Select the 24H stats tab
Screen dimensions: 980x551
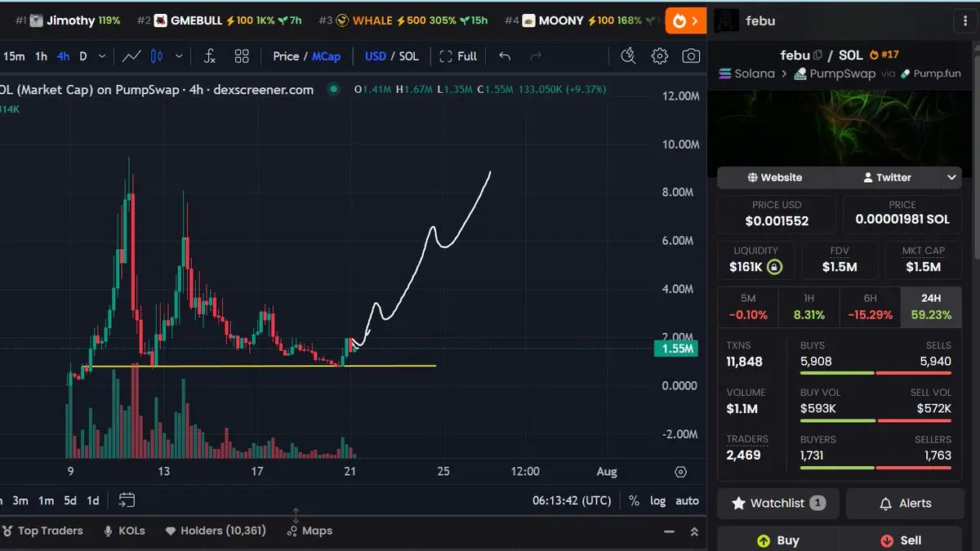click(930, 307)
